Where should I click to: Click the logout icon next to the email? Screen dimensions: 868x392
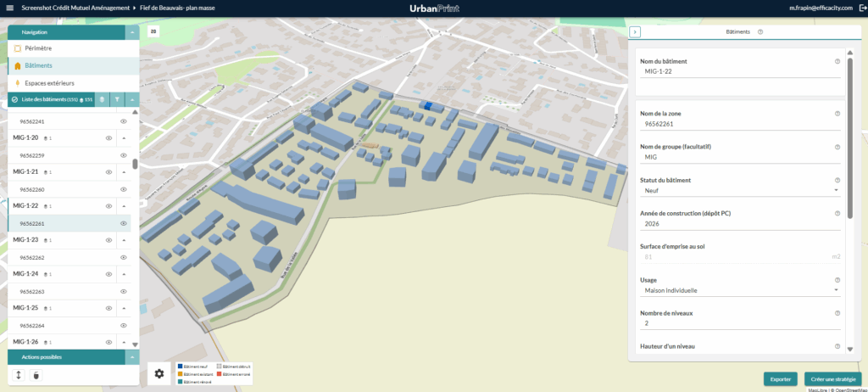point(860,7)
